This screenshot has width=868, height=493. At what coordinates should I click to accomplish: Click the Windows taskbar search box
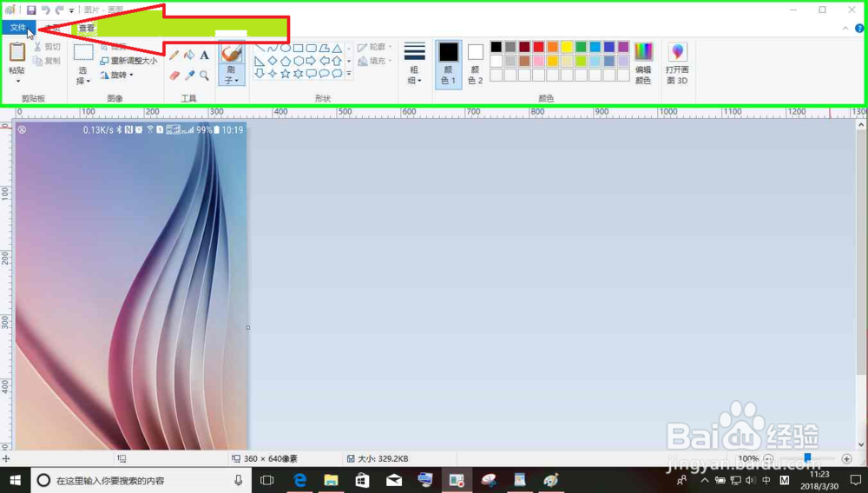pyautogui.click(x=141, y=480)
